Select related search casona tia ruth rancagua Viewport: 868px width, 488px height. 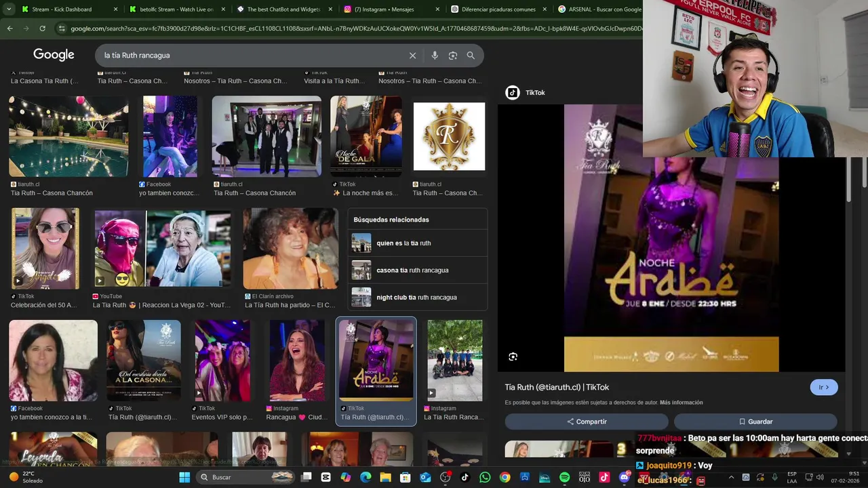pos(418,270)
